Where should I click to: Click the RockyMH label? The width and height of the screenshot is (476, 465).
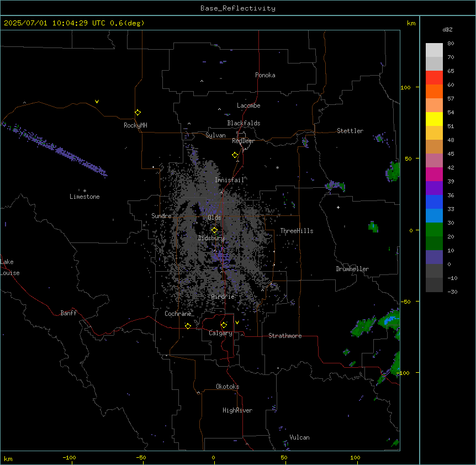(135, 125)
